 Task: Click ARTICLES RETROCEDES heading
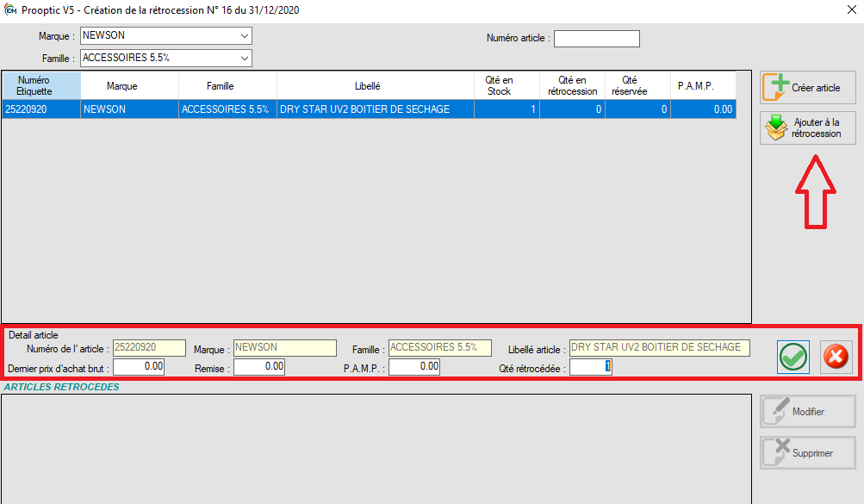62,387
